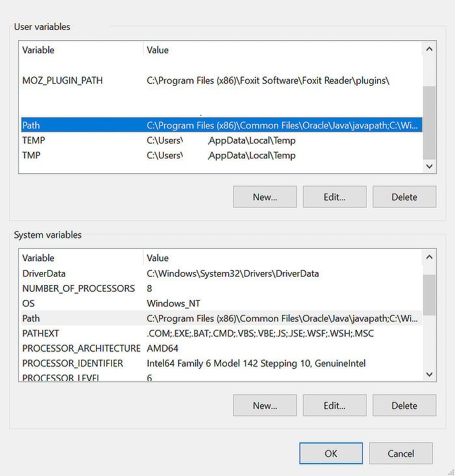Click AMD64 value cell
Viewport: 455px width, 476px height.
162,348
